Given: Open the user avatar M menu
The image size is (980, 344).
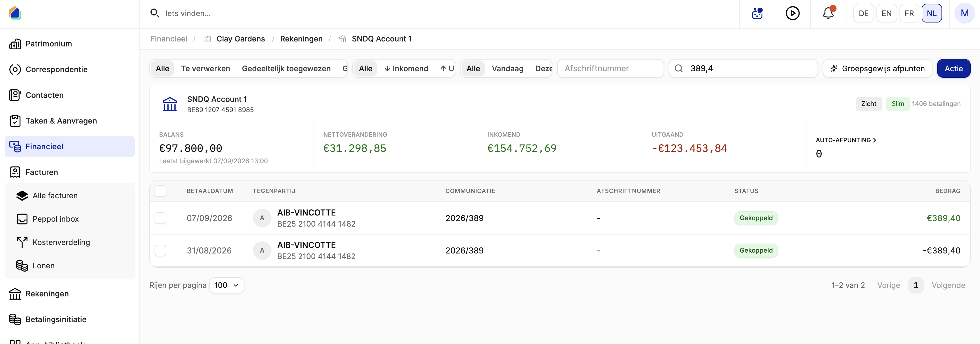Looking at the screenshot, I should [965, 13].
